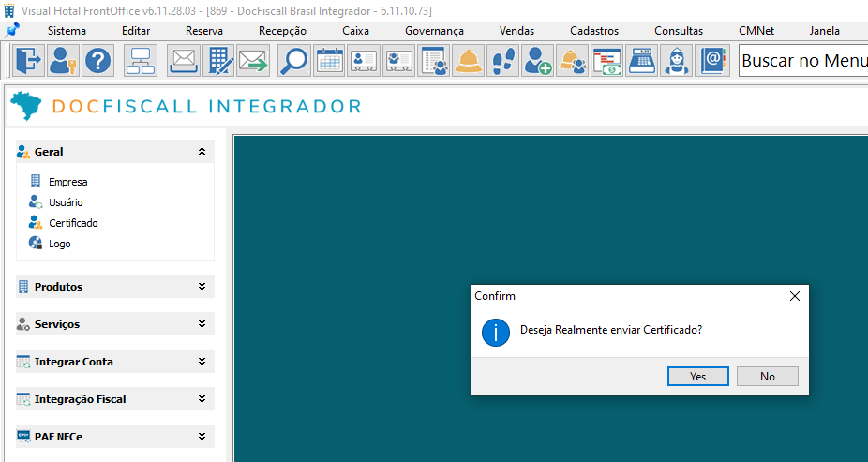868x462 pixels.
Task: Click the DocFiscall Integrador logo
Action: pyautogui.click(x=187, y=106)
